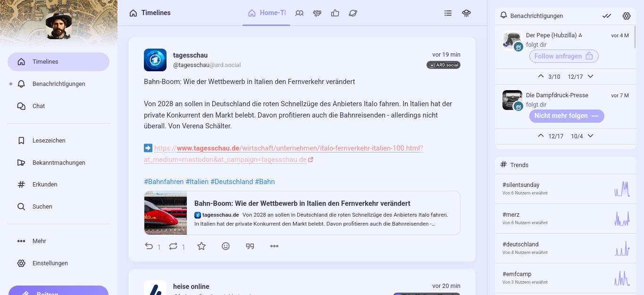Click the profile avatar with hat

tap(59, 25)
